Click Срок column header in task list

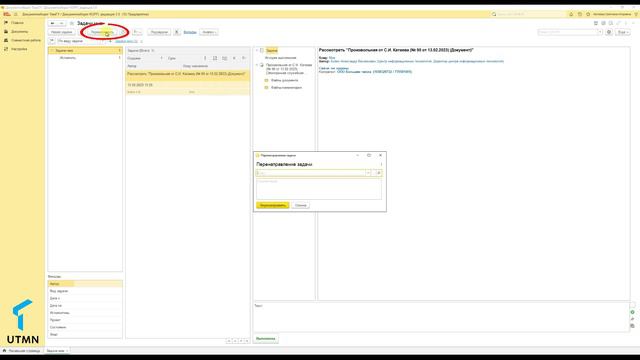click(x=172, y=58)
